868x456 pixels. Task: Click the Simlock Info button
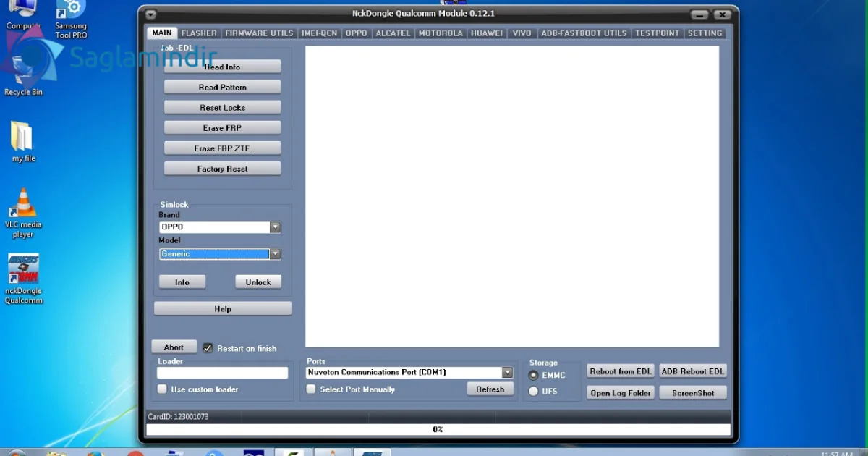tap(182, 282)
